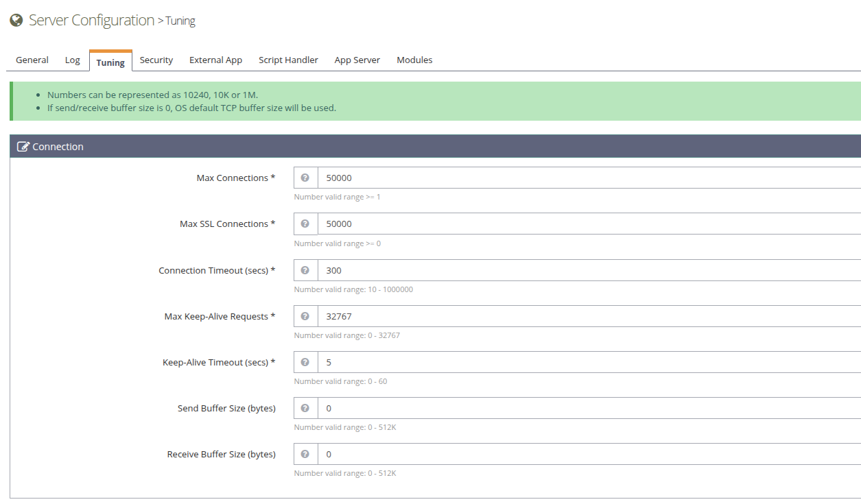The image size is (861, 504).
Task: Click Keep-Alive Timeout help icon
Action: click(x=305, y=362)
